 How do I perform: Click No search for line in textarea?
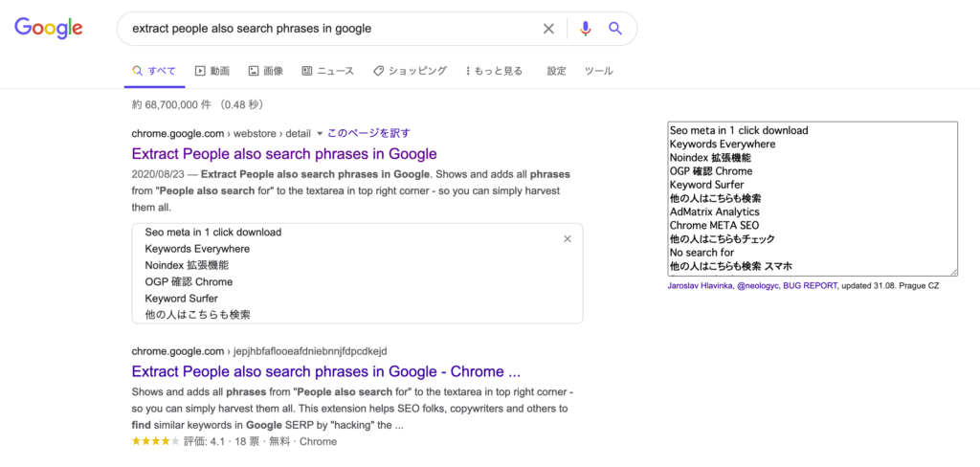(702, 253)
